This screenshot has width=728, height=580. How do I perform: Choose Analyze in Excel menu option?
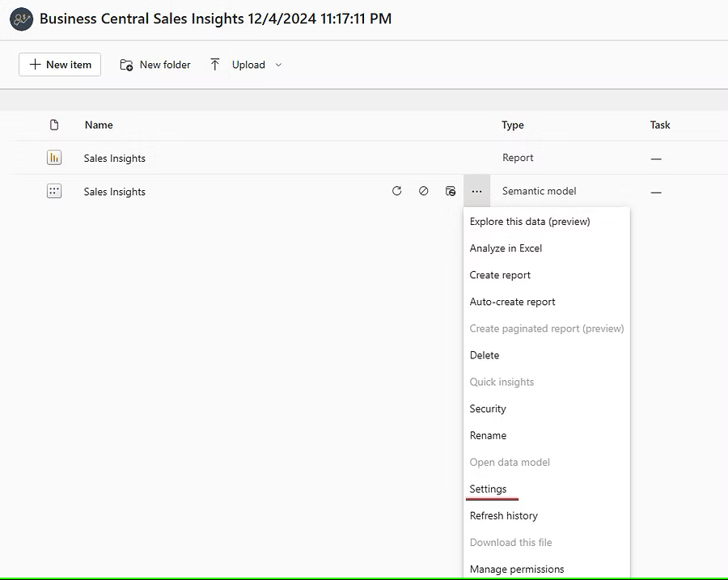coord(506,248)
